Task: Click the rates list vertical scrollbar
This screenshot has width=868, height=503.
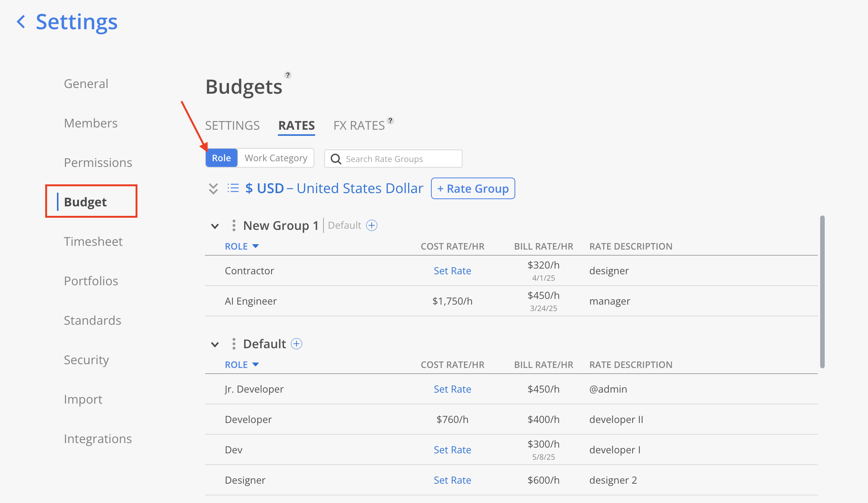Action: pos(822,292)
